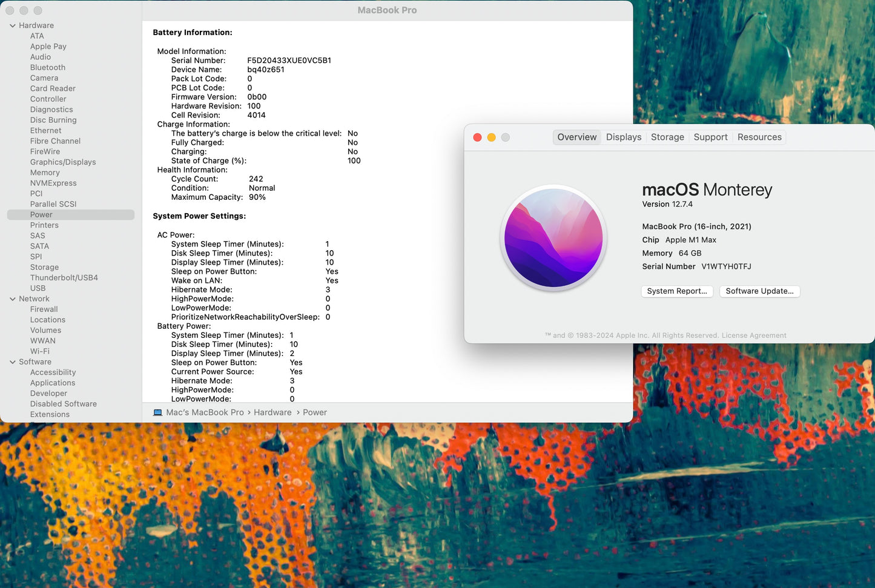This screenshot has height=588, width=875.
Task: Minimize the About This Mac window
Action: point(491,137)
